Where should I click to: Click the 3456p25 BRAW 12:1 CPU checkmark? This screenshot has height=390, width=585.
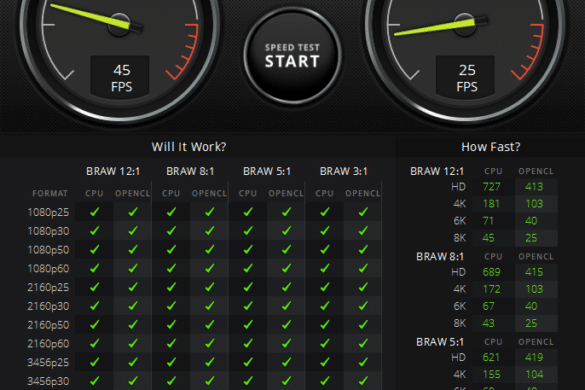95,362
